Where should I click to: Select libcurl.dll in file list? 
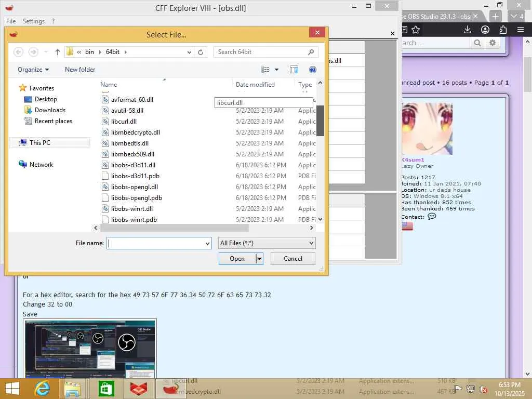pos(124,122)
